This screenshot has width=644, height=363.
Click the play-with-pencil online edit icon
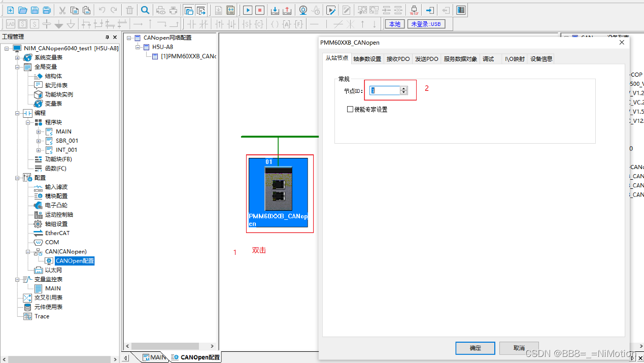pos(331,10)
